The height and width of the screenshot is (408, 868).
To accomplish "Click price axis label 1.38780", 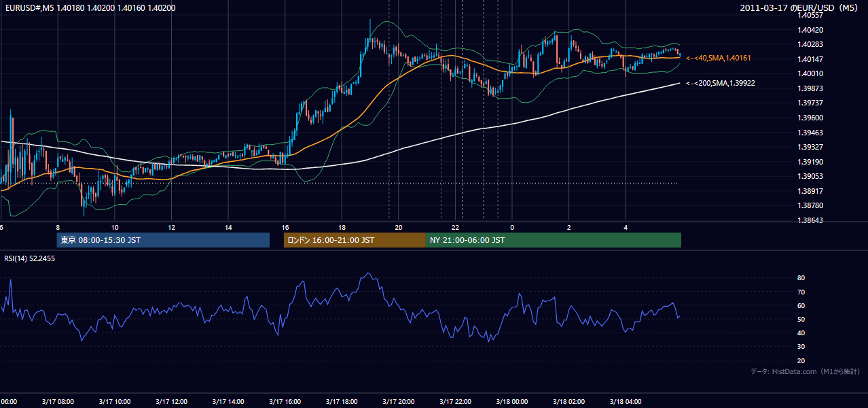I will click(x=811, y=205).
